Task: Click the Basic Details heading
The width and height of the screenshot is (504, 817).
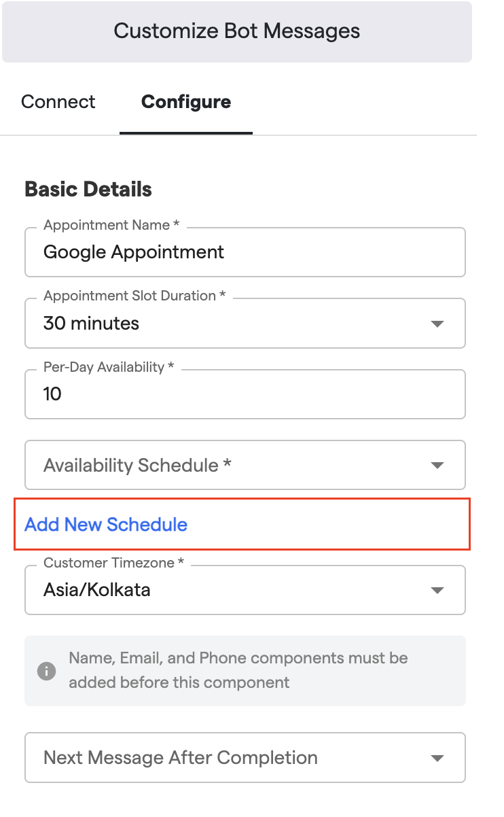Action: click(88, 189)
